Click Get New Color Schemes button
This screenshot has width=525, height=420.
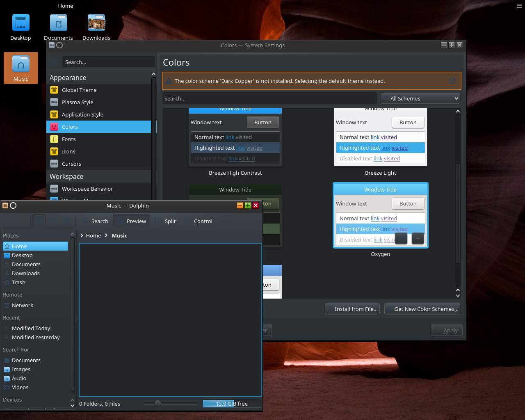(x=422, y=309)
